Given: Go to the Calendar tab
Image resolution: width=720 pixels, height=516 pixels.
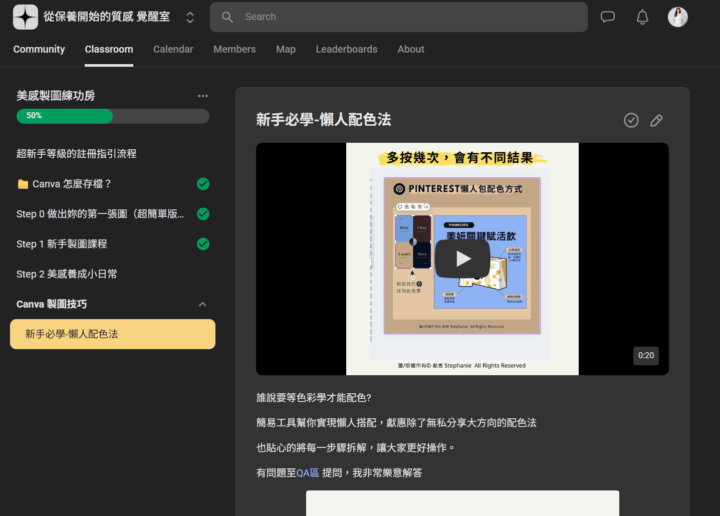Looking at the screenshot, I should [173, 49].
